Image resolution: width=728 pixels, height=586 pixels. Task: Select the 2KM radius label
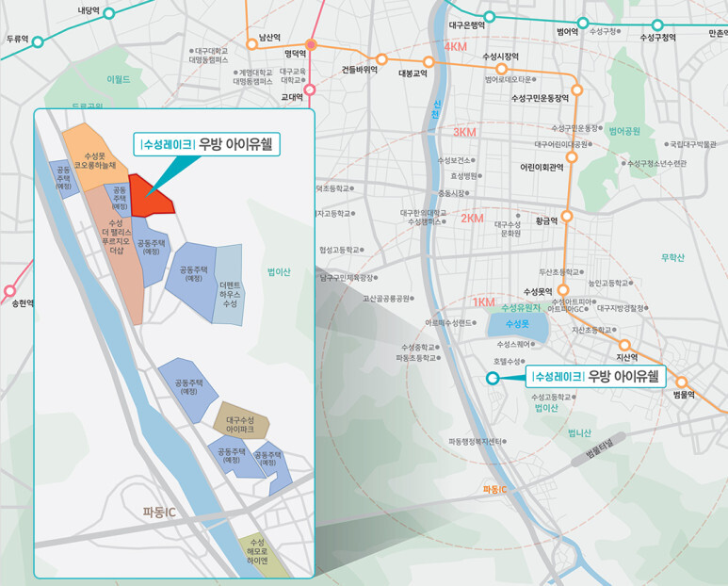tap(472, 218)
